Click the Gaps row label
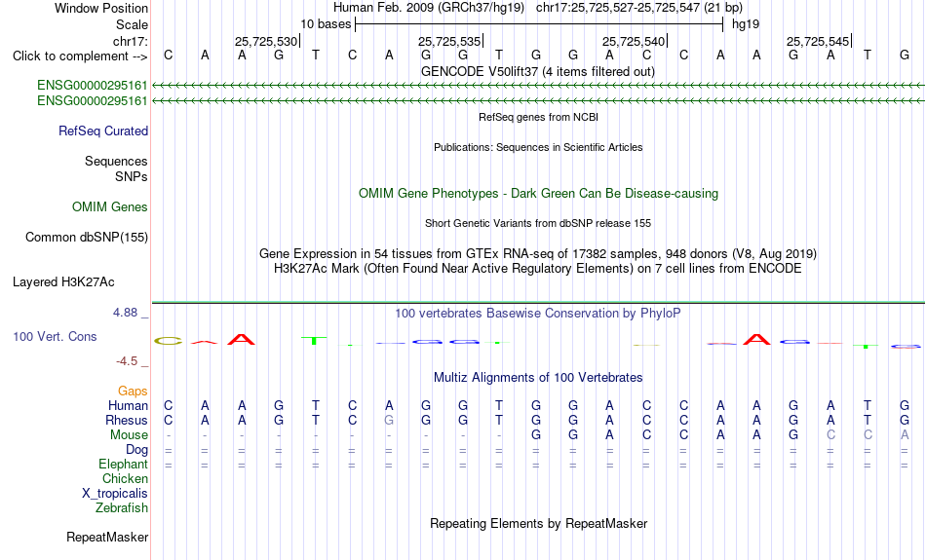Viewport: 926px width, 560px height. point(133,392)
